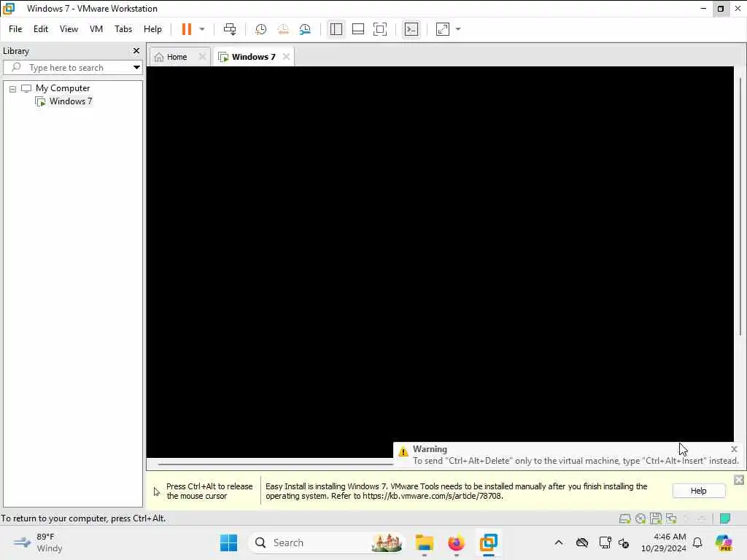
Task: Open the Edit menu
Action: pos(41,29)
